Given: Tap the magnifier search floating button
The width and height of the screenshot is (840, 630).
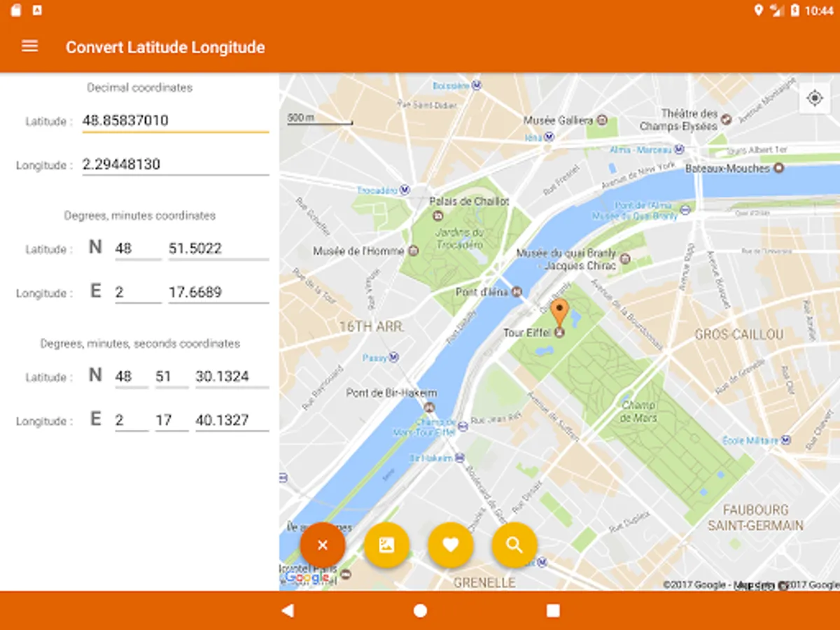Looking at the screenshot, I should (x=514, y=545).
